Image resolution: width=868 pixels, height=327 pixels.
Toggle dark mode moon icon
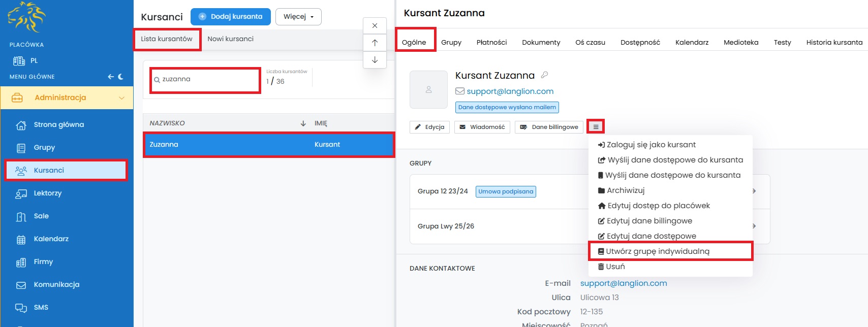tap(121, 77)
